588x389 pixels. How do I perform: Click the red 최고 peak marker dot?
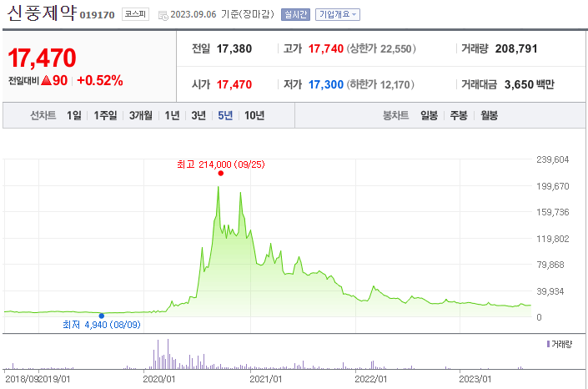220,174
